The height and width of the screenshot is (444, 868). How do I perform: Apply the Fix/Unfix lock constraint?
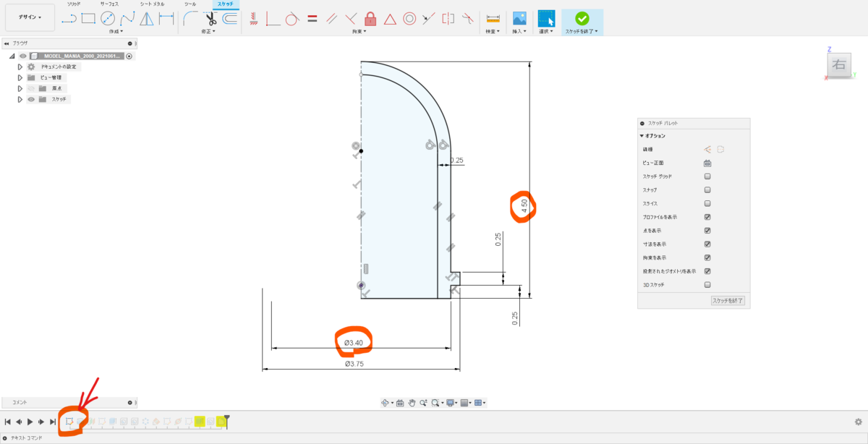(370, 18)
